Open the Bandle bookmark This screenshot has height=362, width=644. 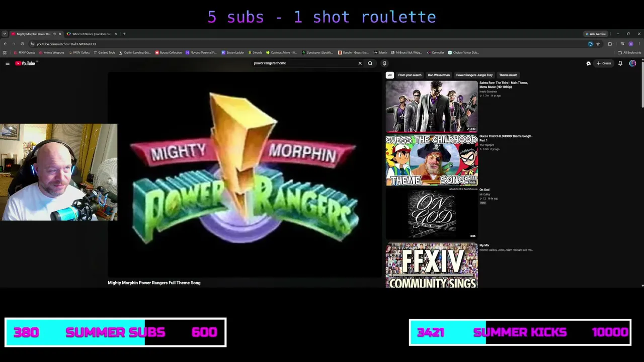[x=354, y=52]
